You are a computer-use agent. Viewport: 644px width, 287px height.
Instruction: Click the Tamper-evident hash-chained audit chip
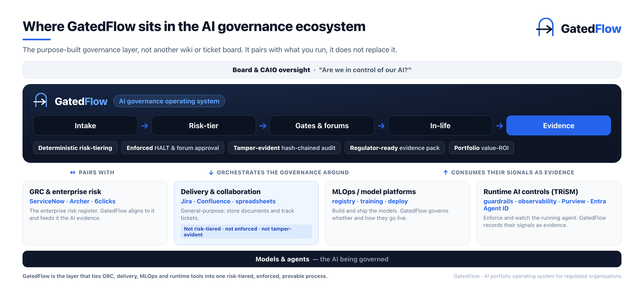(284, 148)
